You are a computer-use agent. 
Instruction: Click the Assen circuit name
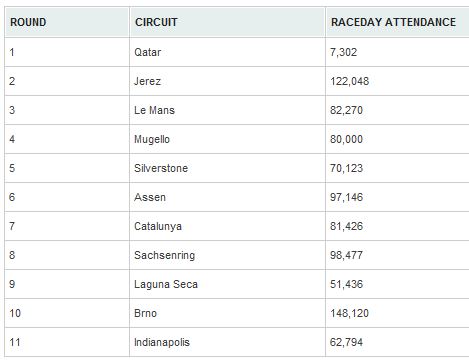point(150,197)
